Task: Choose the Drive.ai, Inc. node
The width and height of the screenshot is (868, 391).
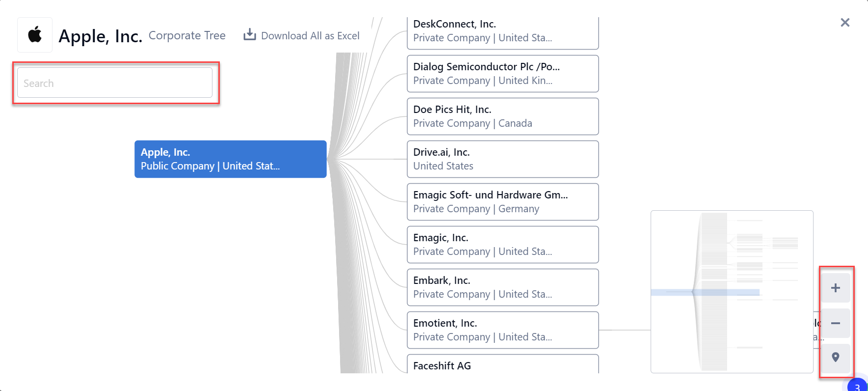Action: coord(502,159)
